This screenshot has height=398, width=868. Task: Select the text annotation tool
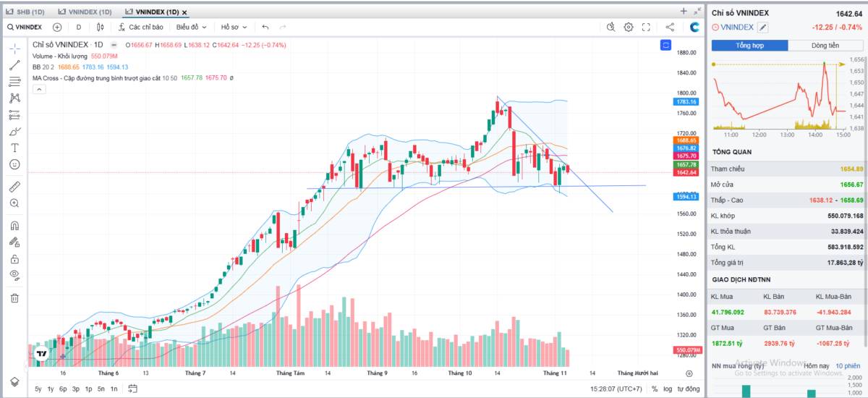[14, 148]
